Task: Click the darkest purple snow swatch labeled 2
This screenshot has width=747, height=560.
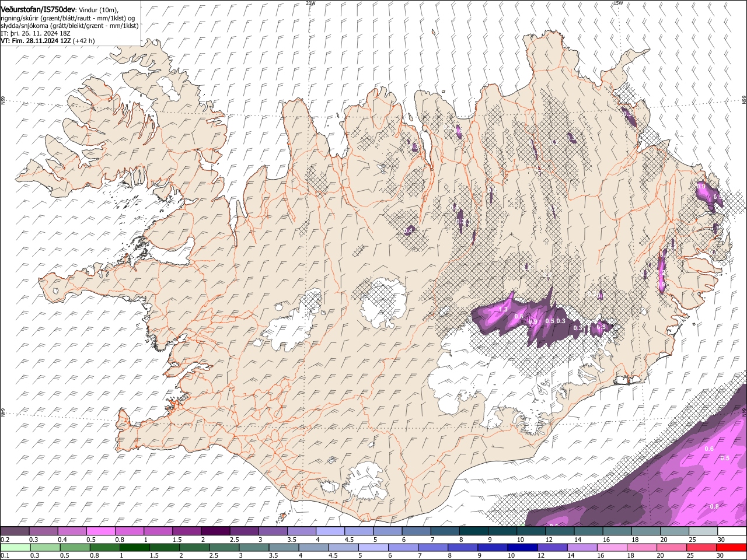Action: (x=215, y=531)
